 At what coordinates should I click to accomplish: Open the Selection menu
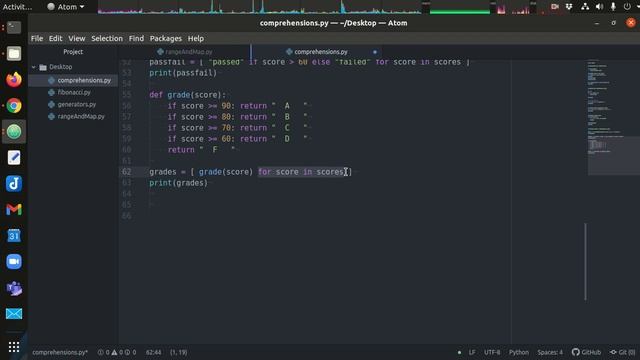107,38
